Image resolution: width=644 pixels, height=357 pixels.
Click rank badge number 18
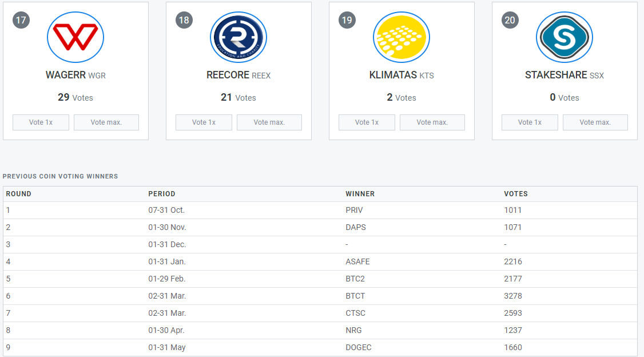[x=184, y=20]
